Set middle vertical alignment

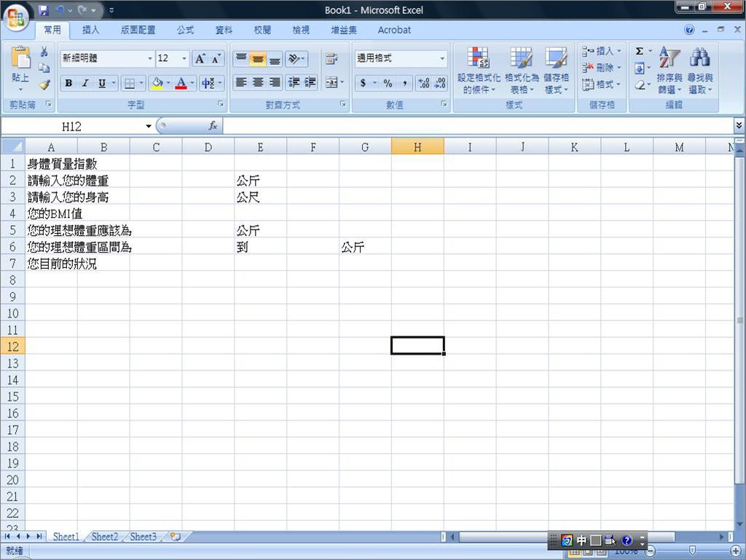pyautogui.click(x=257, y=58)
